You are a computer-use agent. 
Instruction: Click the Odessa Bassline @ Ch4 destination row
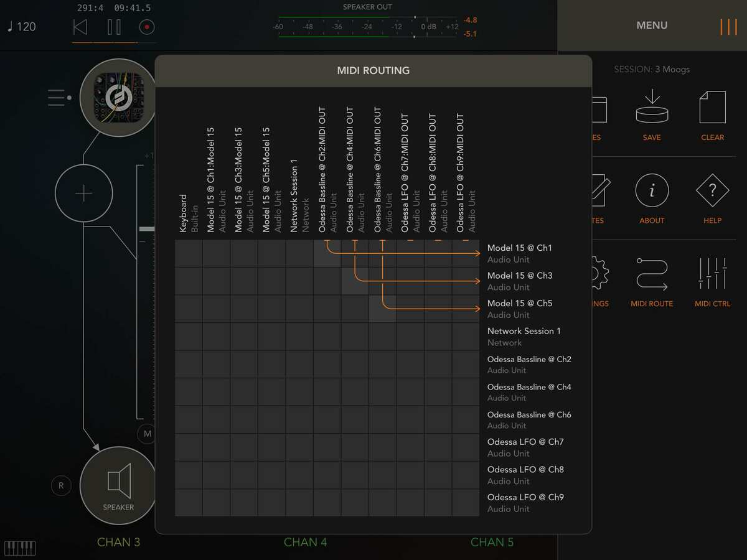pyautogui.click(x=529, y=392)
